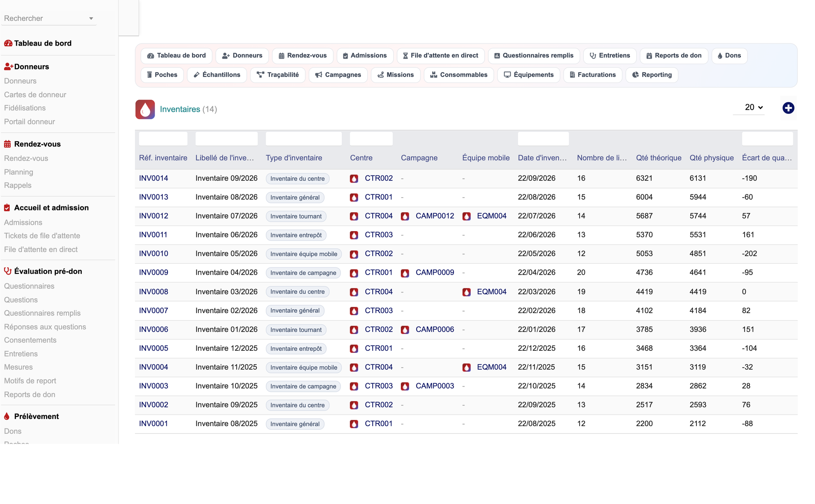Open Tickets de file d'attente sidebar link
The height and width of the screenshot is (504, 815).
42,236
